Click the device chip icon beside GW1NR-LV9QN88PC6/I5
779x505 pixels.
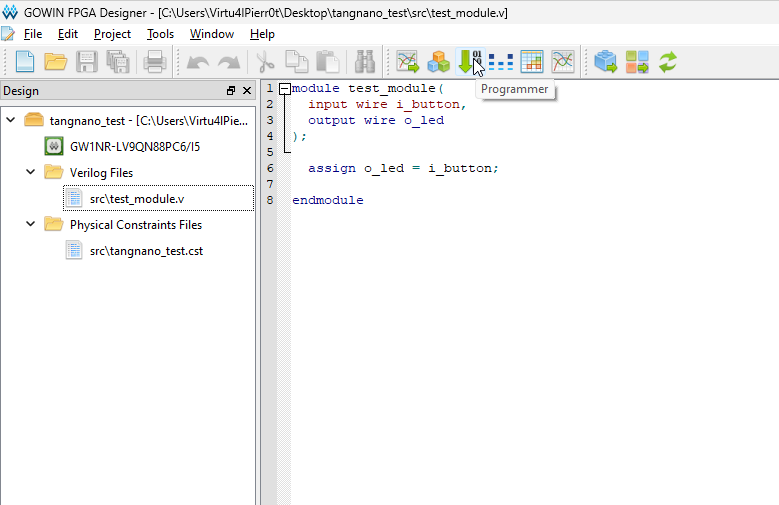(x=54, y=146)
